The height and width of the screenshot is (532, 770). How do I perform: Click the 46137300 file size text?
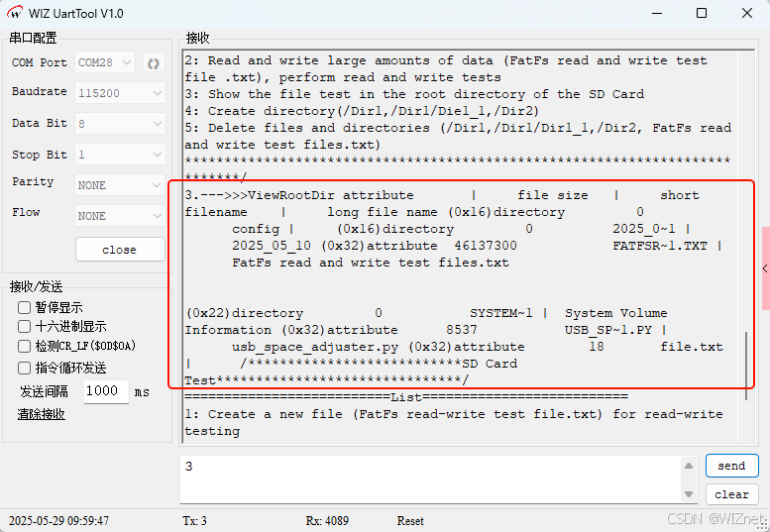click(x=486, y=246)
